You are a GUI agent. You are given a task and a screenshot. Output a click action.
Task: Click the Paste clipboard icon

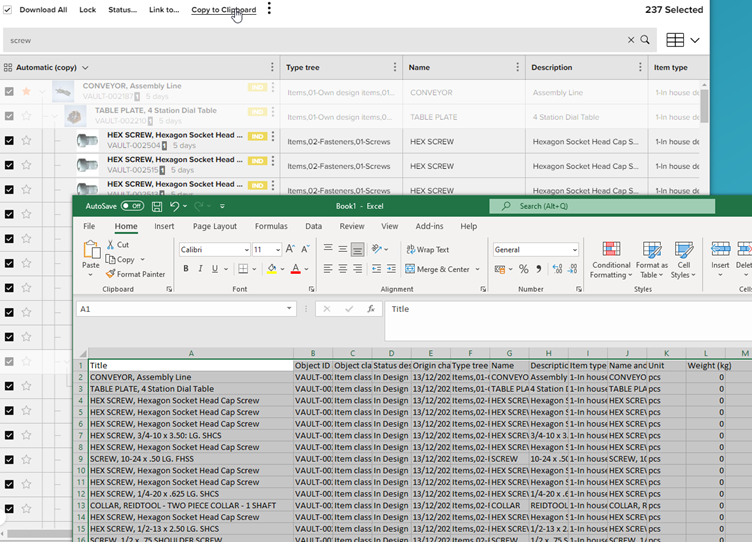click(x=91, y=250)
